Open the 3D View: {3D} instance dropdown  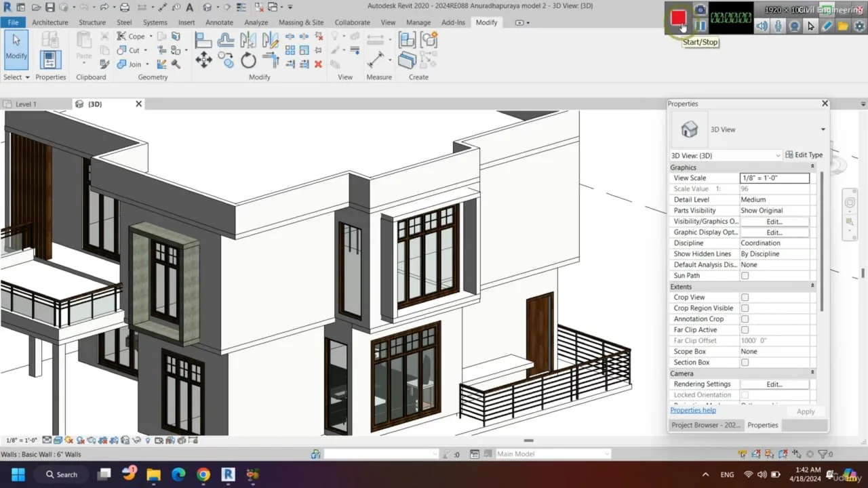726,155
